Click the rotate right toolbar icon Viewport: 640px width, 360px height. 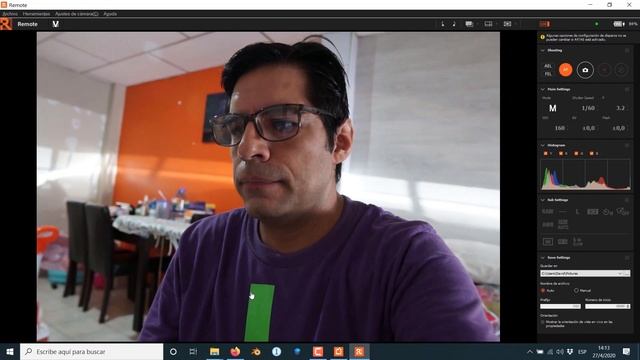(x=454, y=24)
